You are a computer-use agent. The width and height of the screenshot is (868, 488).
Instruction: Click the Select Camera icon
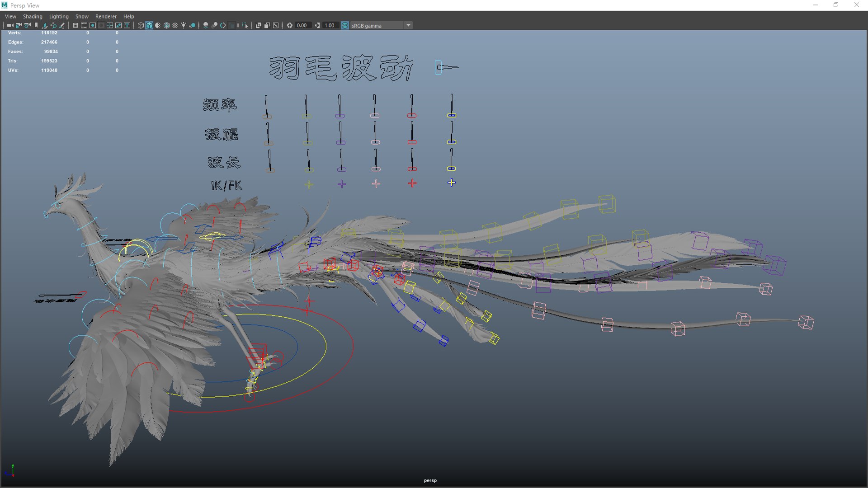(x=10, y=25)
